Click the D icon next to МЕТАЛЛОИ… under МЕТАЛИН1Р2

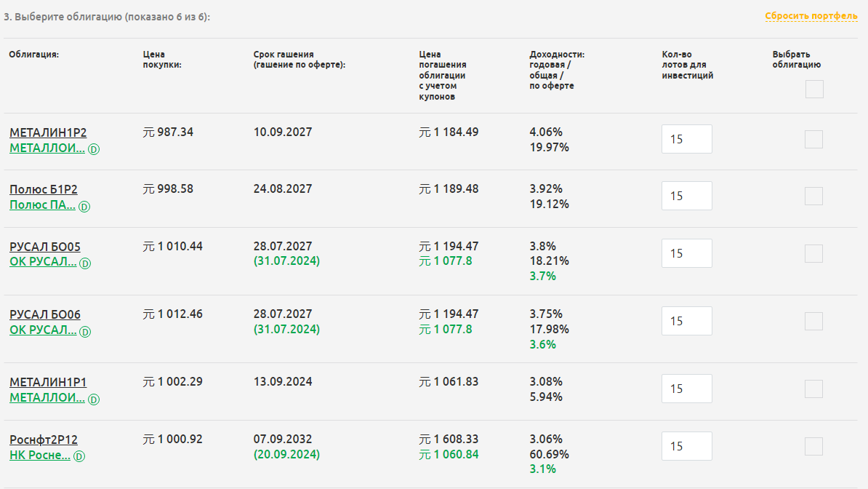[94, 149]
